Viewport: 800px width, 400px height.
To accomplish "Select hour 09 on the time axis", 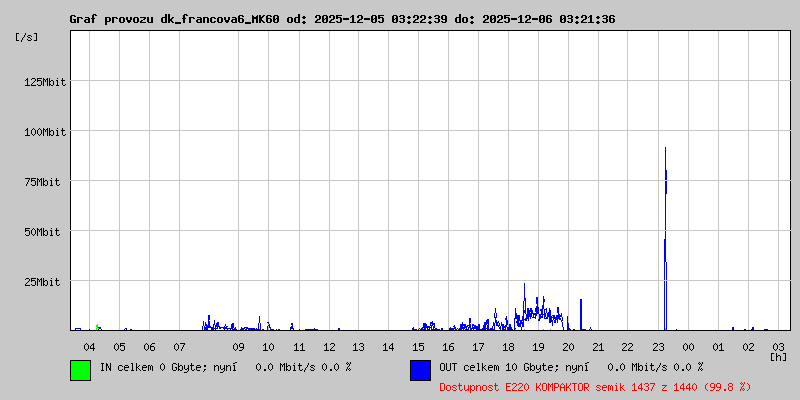I will pyautogui.click(x=238, y=346).
